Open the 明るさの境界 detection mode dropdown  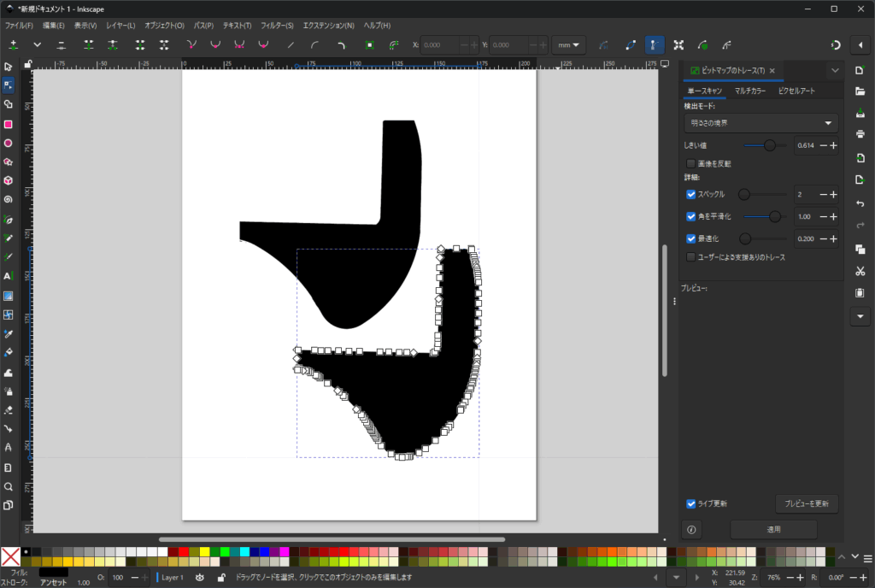click(760, 123)
